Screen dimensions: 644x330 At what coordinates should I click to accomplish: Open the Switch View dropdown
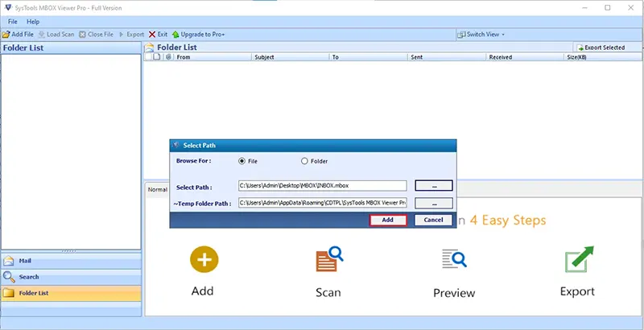[x=481, y=35]
